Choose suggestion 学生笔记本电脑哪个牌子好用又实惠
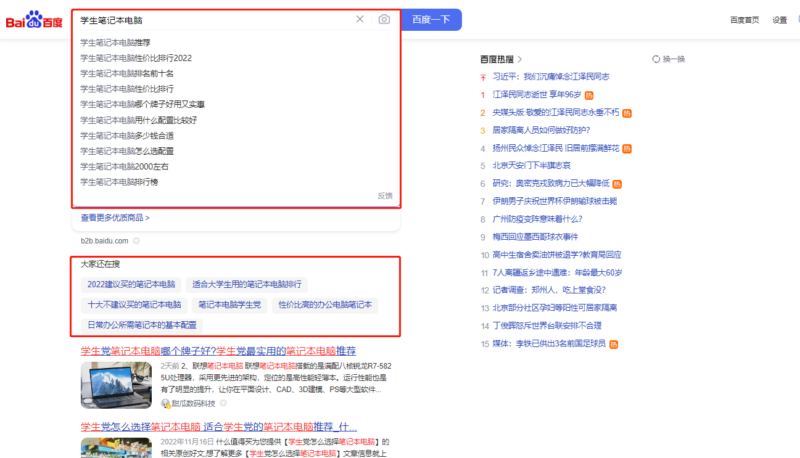 (x=142, y=104)
